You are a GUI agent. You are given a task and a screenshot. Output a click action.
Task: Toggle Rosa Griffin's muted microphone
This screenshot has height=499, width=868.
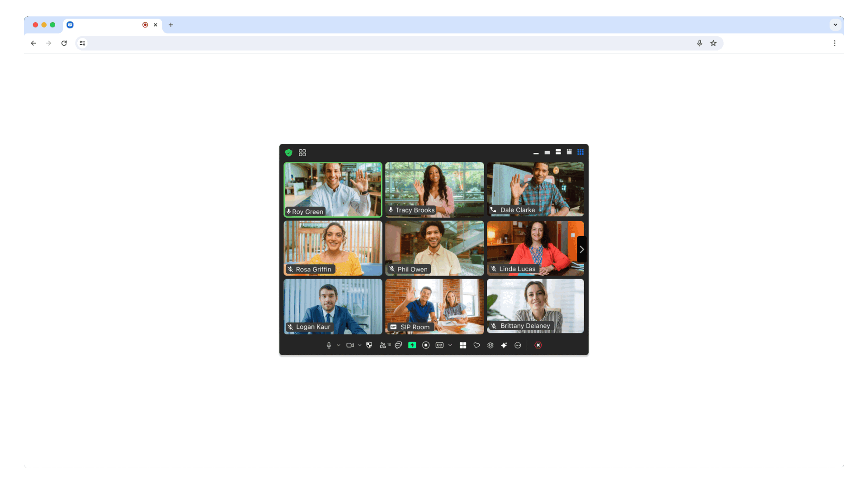tap(291, 269)
